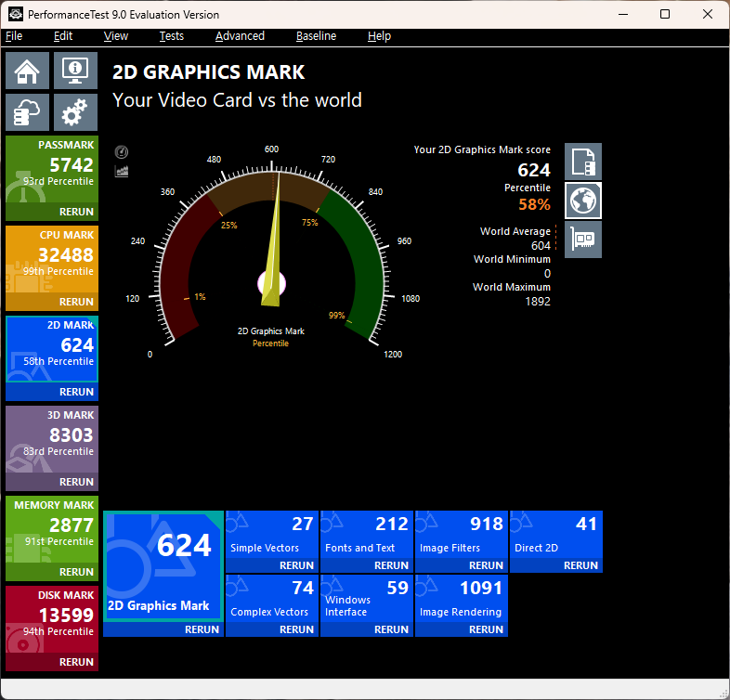730x700 pixels.
Task: Select the video card model icon
Action: tap(583, 240)
